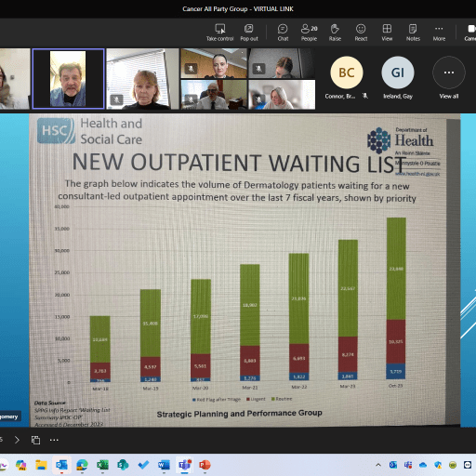
Task: Pop out the shared content
Action: pyautogui.click(x=249, y=33)
